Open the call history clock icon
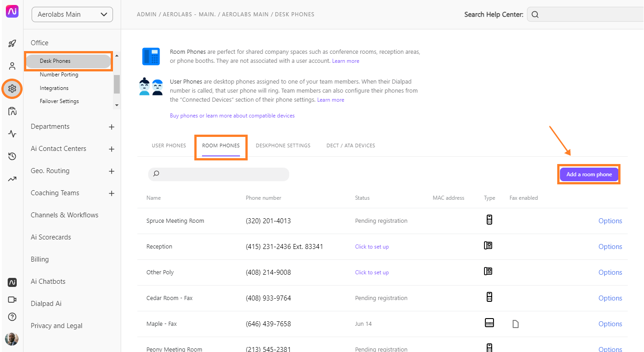Screen dimensions: 644x352 pyautogui.click(x=12, y=156)
